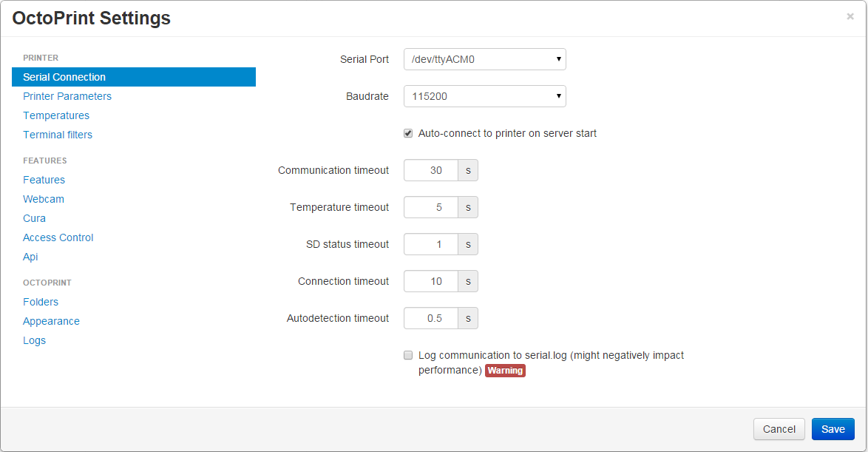Open Appearance settings
Viewport: 868px width, 452px height.
(51, 321)
